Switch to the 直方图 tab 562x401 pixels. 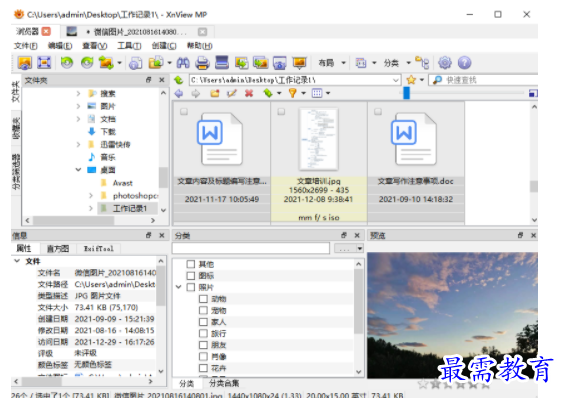point(58,248)
